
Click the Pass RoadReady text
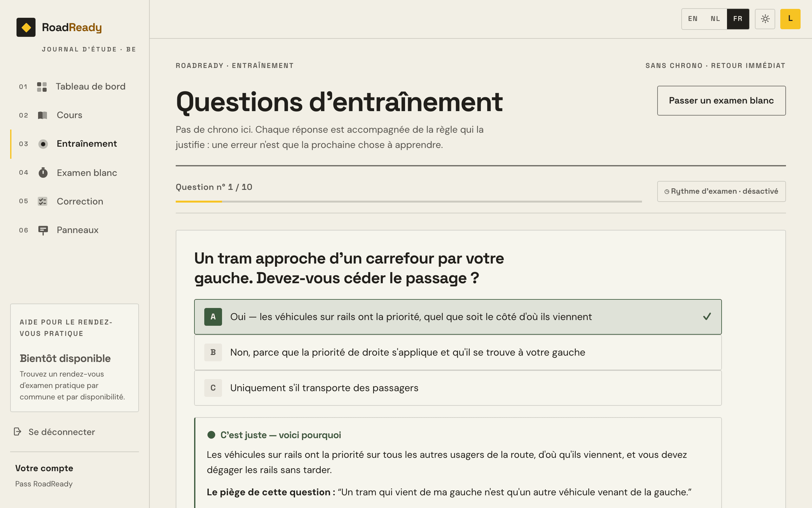(44, 484)
